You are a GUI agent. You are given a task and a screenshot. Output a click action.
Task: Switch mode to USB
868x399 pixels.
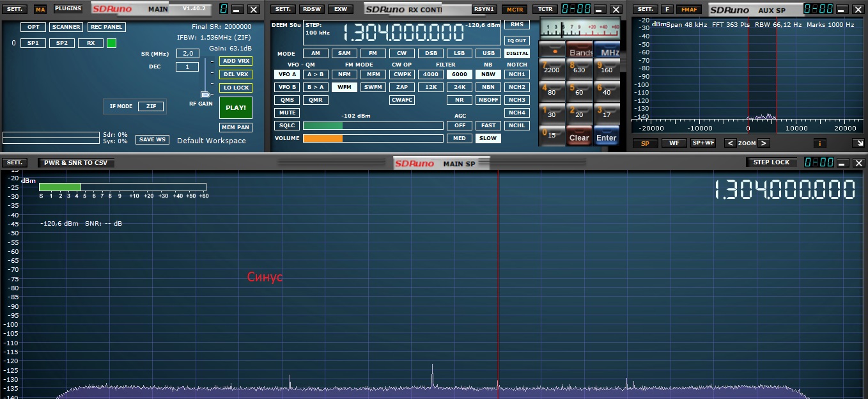point(488,54)
